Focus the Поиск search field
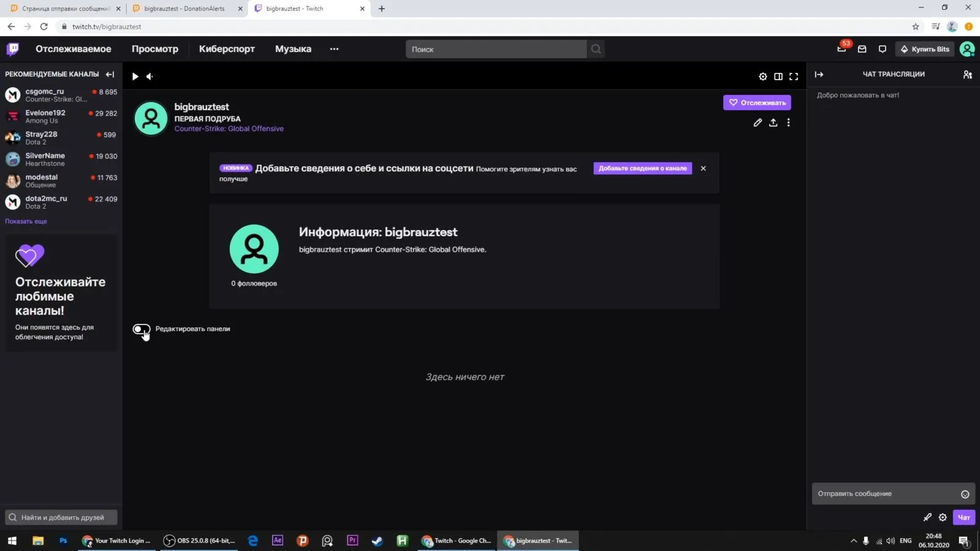 click(x=496, y=49)
